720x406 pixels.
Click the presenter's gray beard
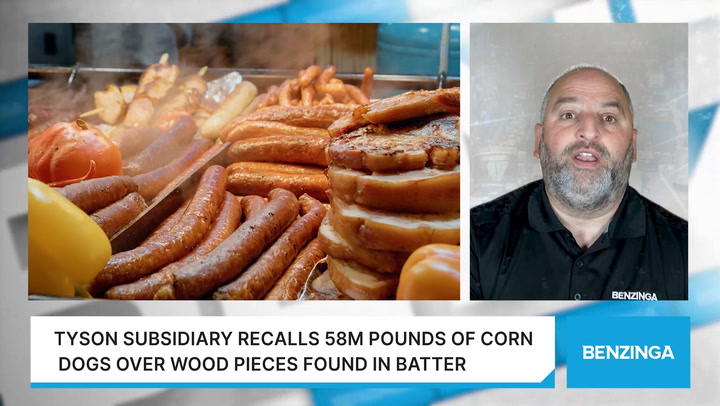click(585, 179)
